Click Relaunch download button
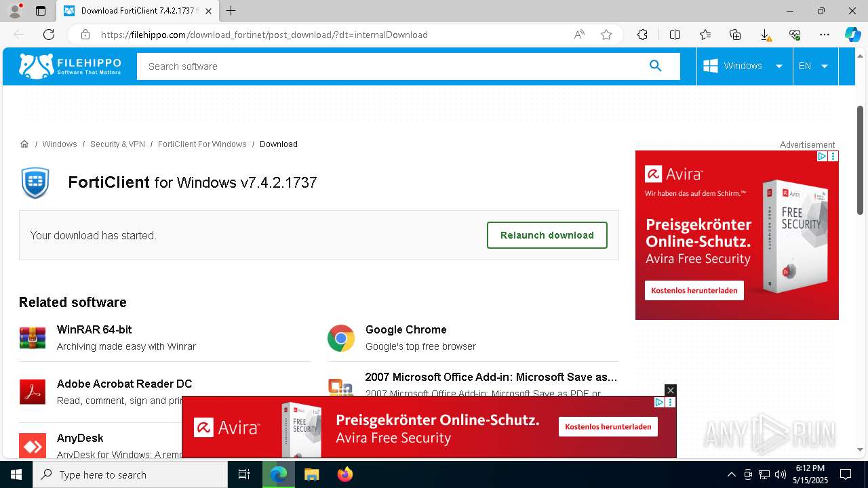Image resolution: width=868 pixels, height=488 pixels. click(x=547, y=235)
